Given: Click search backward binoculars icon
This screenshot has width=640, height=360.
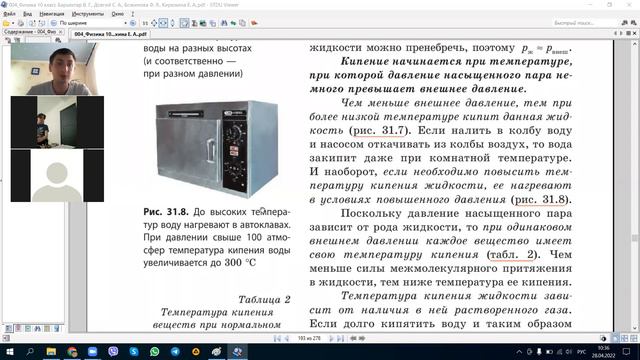Looking at the screenshot, I should (624, 23).
